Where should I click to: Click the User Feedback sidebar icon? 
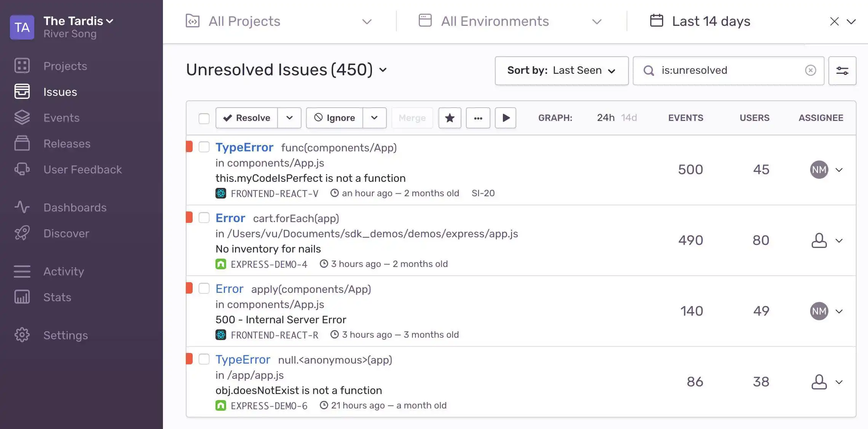click(x=22, y=169)
